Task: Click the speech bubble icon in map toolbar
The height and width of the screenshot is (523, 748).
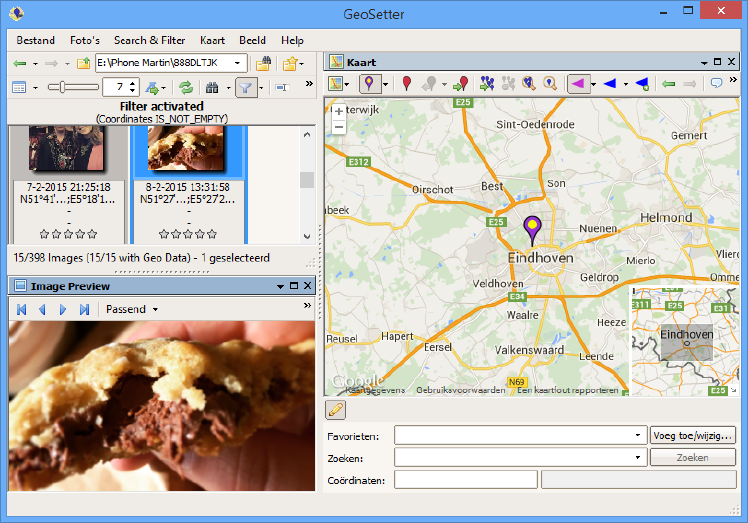Action: pyautogui.click(x=716, y=84)
